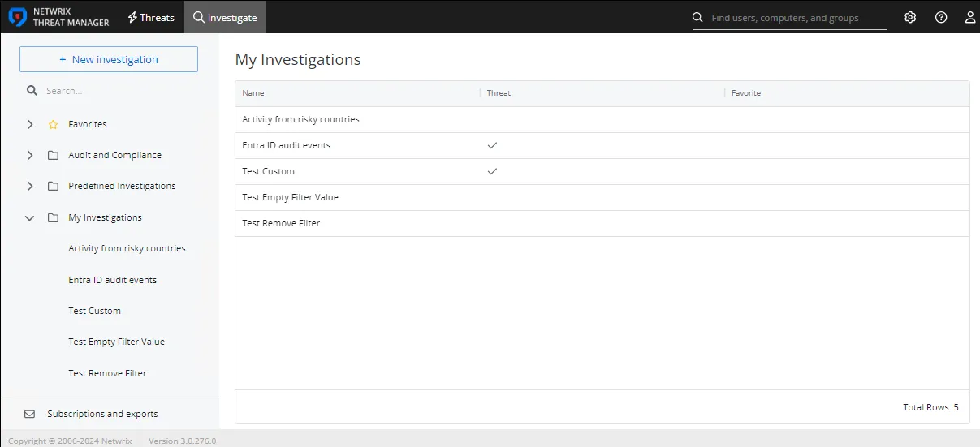Screen dimensions: 980x447
Task: Open sidebar item Entra ID audit events
Action: [112, 280]
